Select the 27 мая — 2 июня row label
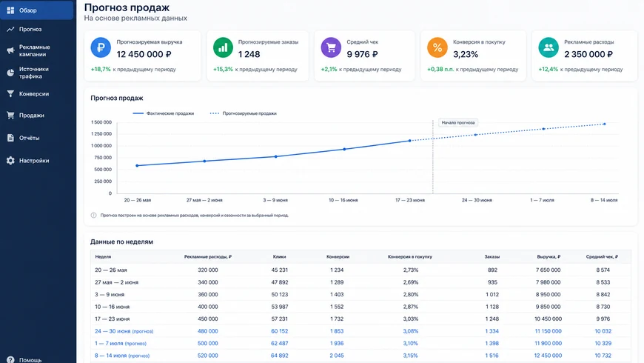 click(x=117, y=282)
